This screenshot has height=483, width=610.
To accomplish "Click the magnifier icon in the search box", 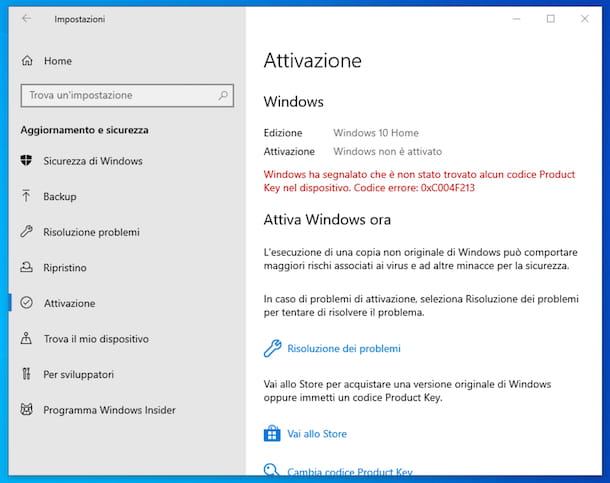I will 223,95.
